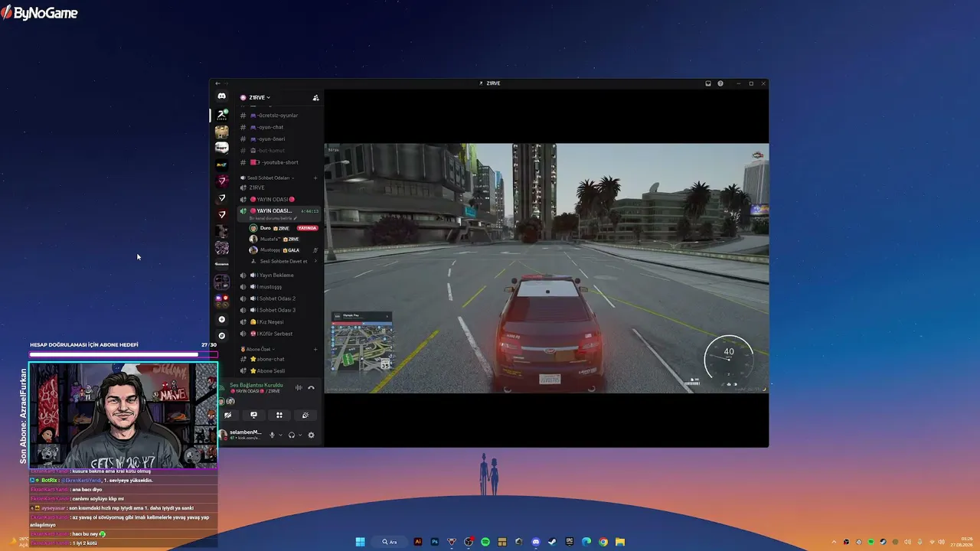
Task: Share your screen from the voice panel
Action: pyautogui.click(x=253, y=415)
